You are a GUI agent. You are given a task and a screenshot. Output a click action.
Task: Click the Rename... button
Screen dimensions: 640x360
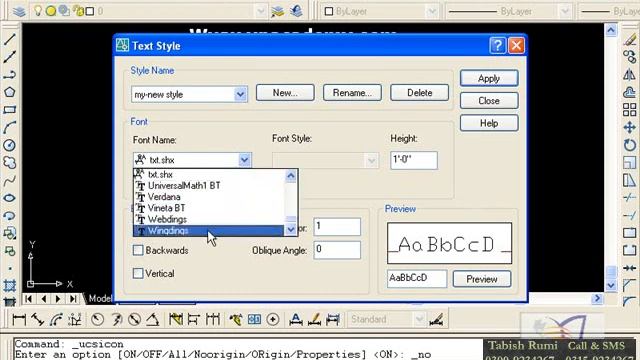point(352,93)
